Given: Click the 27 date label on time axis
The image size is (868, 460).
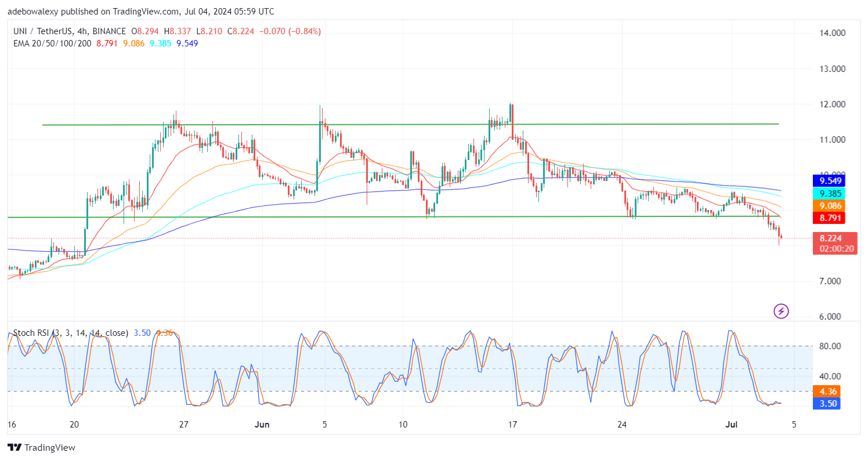Looking at the screenshot, I should click(x=183, y=424).
